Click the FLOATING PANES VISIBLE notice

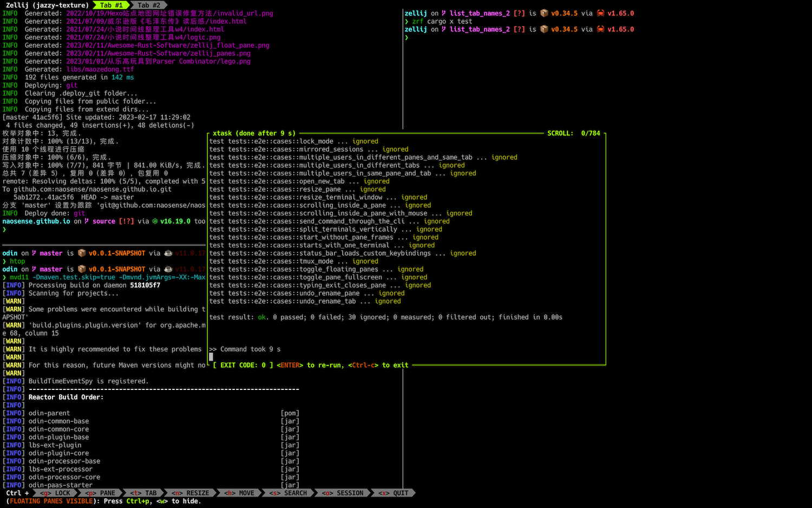coord(51,502)
